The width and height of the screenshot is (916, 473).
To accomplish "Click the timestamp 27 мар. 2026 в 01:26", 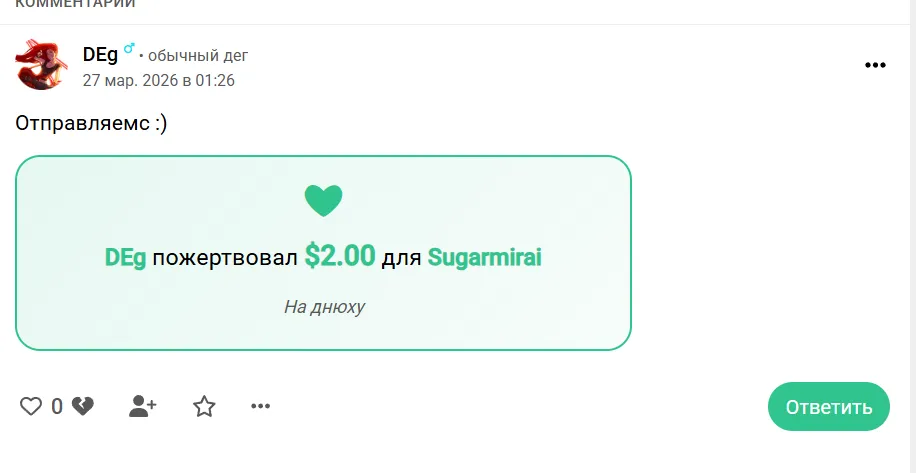I will [159, 80].
